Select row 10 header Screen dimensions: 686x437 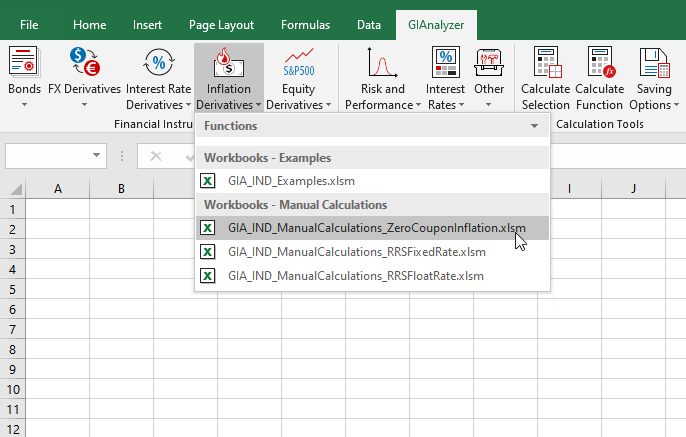click(x=13, y=389)
